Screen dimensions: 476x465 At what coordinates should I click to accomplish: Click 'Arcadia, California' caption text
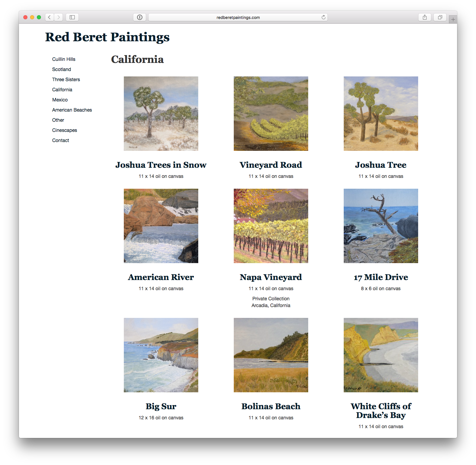coord(271,305)
